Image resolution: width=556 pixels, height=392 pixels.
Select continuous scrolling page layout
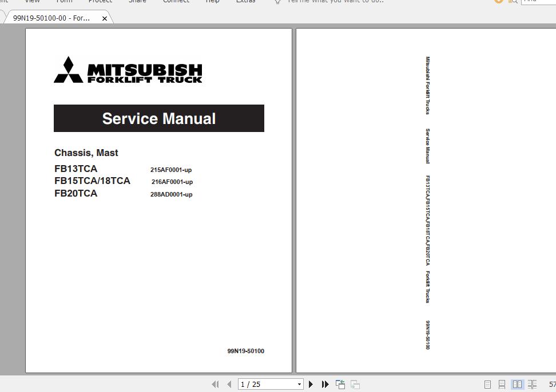pos(502,384)
